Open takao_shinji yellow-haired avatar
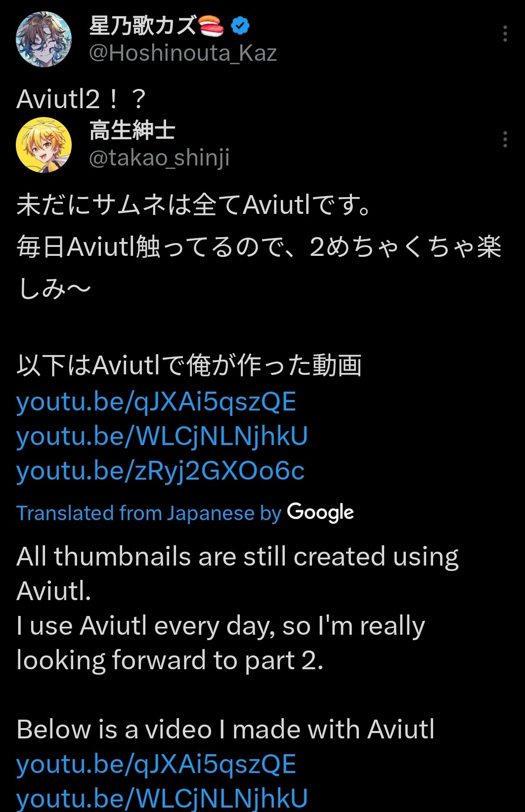The height and width of the screenshot is (812, 525). click(x=44, y=145)
